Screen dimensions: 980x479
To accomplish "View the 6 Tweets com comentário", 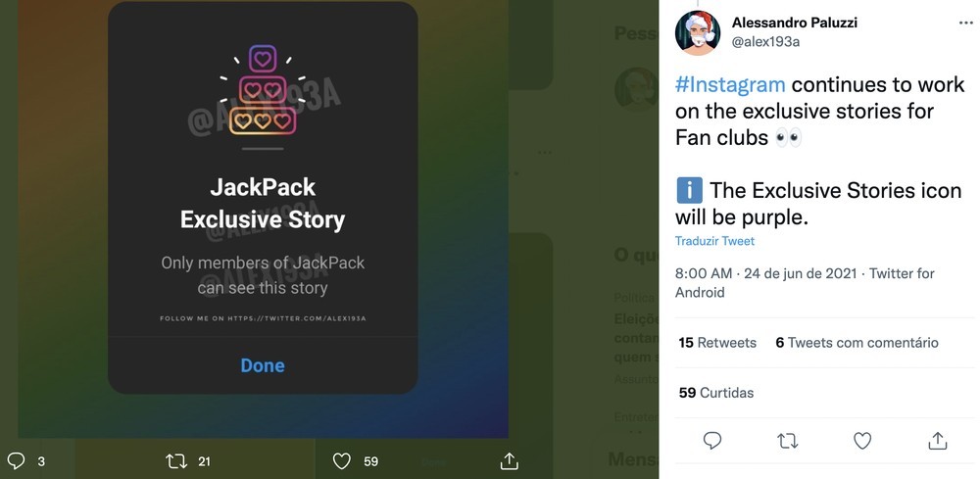I will point(857,343).
